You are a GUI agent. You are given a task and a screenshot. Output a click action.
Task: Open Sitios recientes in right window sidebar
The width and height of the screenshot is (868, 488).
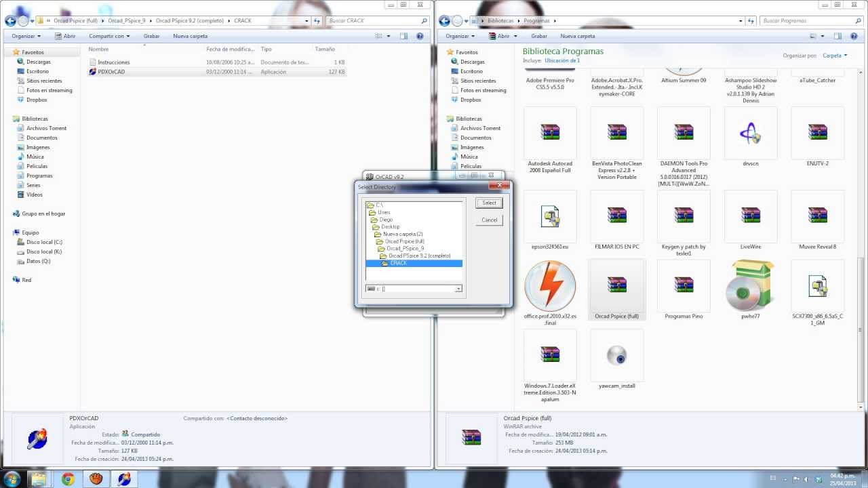(479, 81)
